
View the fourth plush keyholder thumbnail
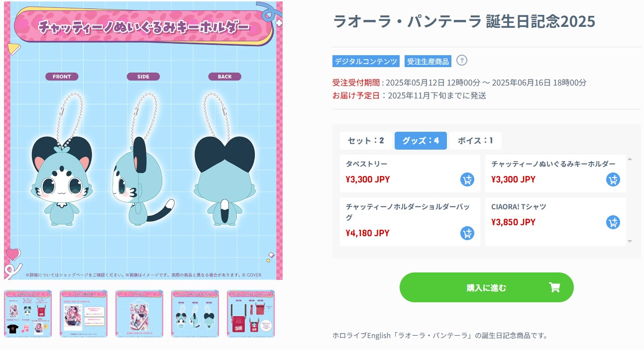[x=195, y=314]
